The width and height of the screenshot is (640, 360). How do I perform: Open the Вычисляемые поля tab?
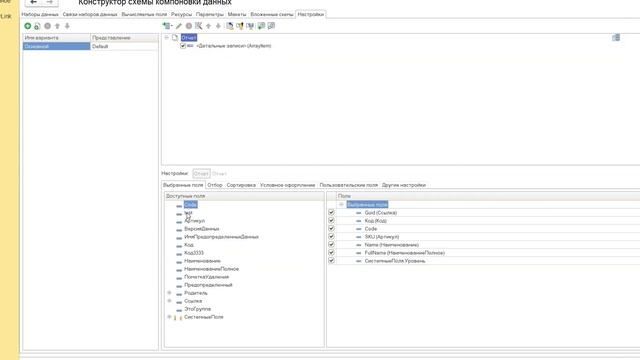144,14
